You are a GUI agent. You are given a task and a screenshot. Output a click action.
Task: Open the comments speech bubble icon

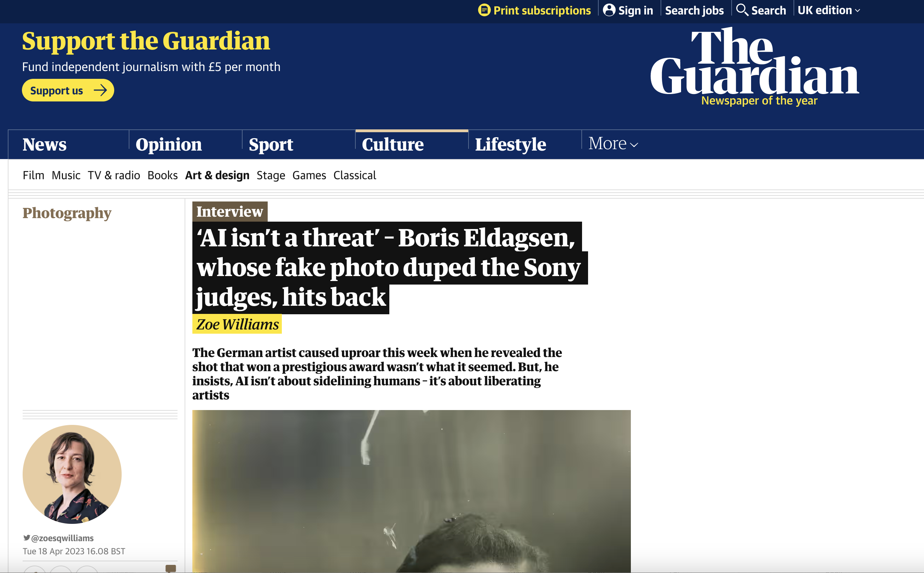click(170, 568)
